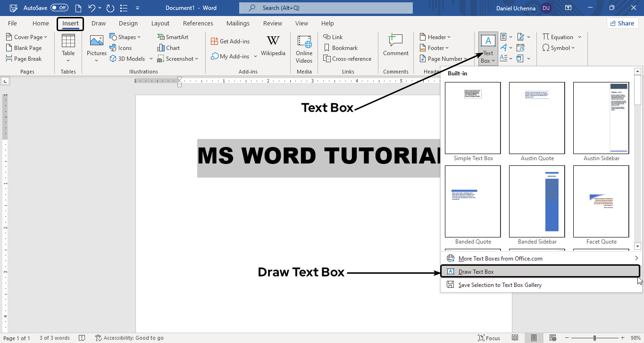Viewport: 644px width, 343px height.
Task: Toggle the AutoSave switch
Action: pyautogui.click(x=59, y=8)
